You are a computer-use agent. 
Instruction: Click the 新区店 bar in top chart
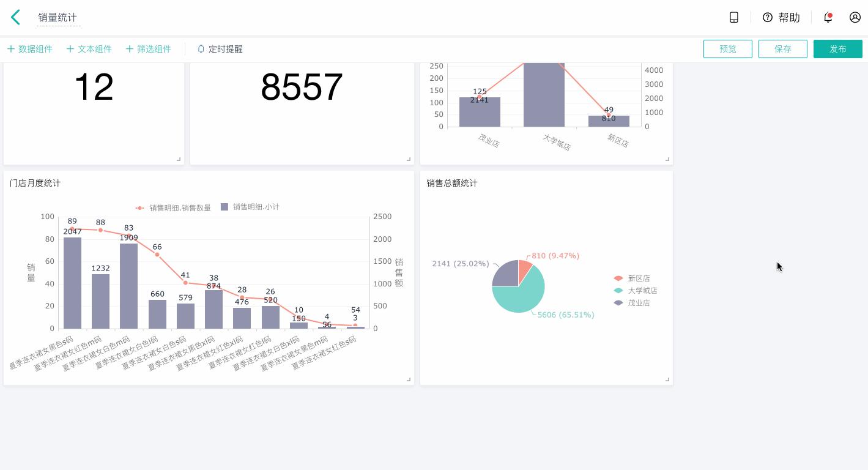point(609,121)
